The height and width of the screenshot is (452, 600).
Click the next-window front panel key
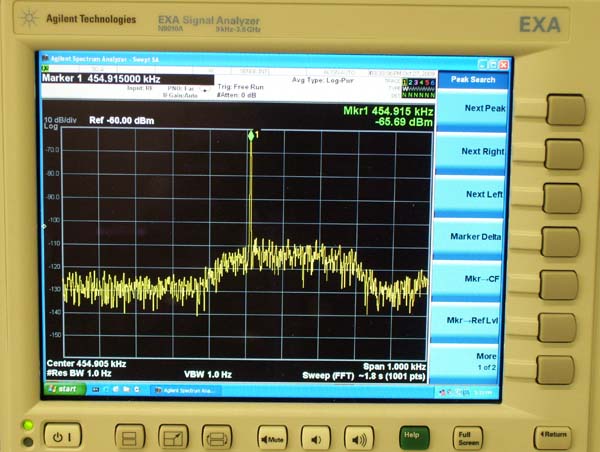pyautogui.click(x=217, y=437)
